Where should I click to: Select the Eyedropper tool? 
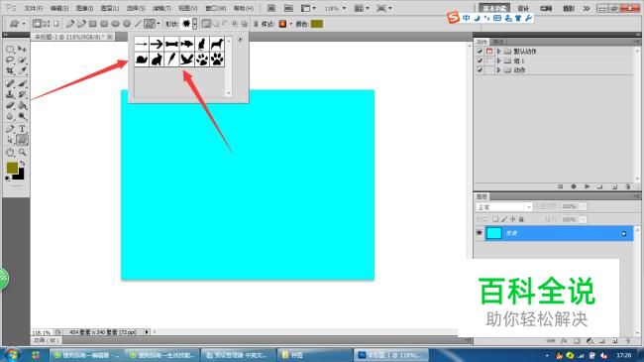(x=22, y=70)
